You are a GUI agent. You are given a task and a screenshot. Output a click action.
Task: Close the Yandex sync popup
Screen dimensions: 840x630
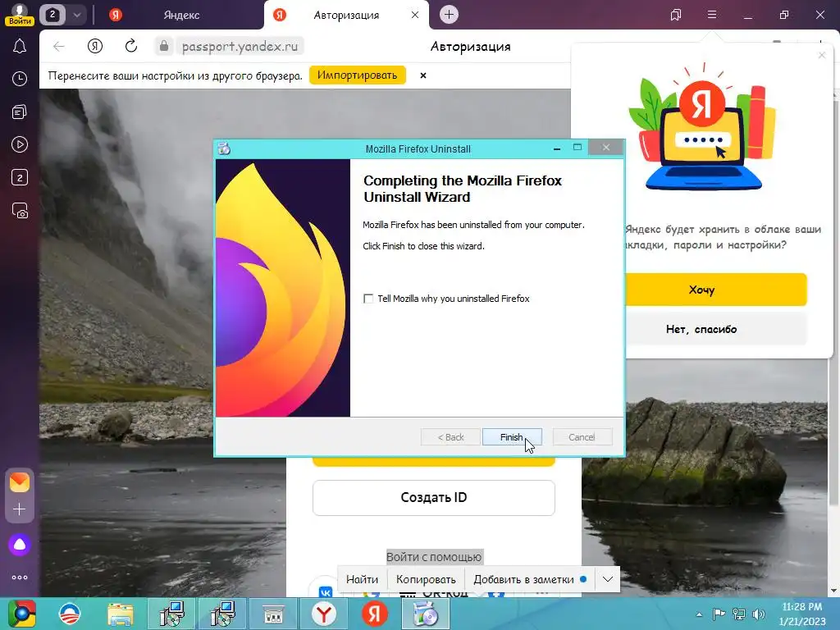[822, 55]
